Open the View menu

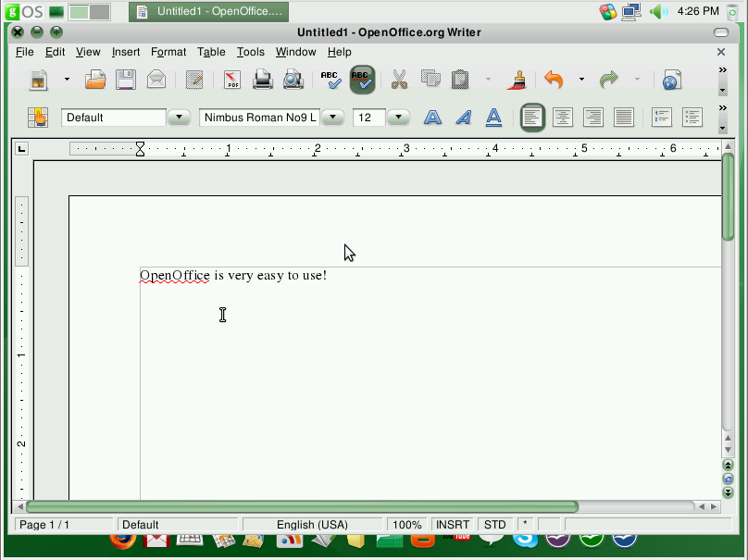click(x=88, y=52)
